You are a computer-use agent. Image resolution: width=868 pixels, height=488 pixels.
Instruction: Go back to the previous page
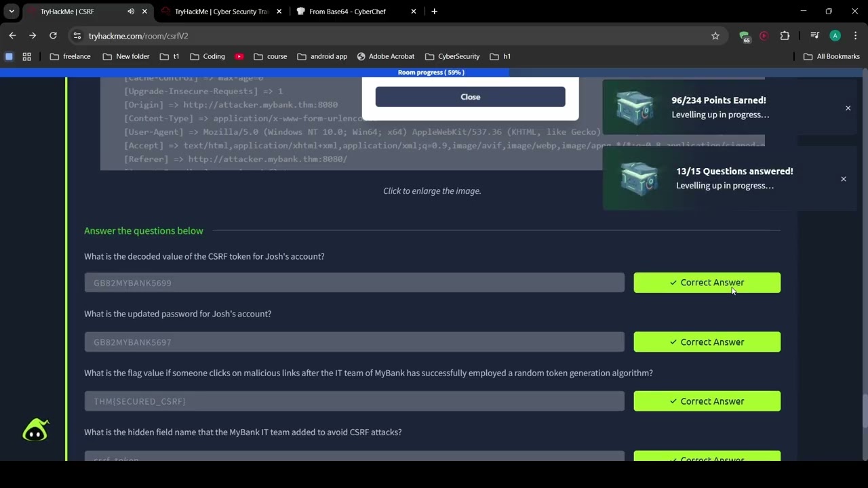coord(12,36)
